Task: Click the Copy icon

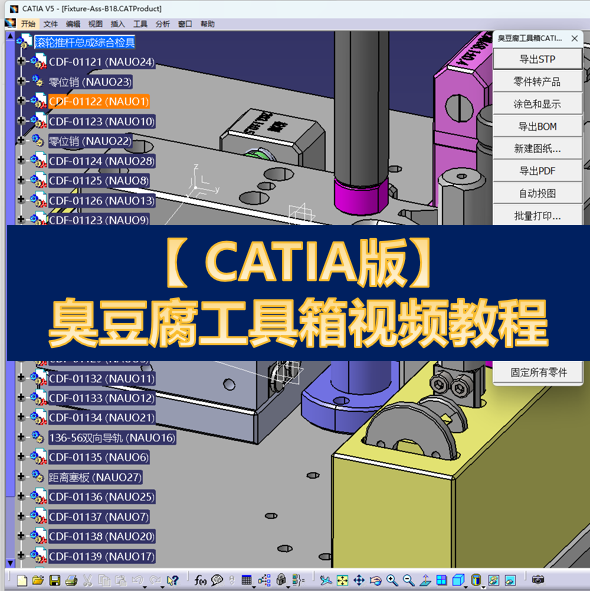Action: [x=104, y=580]
